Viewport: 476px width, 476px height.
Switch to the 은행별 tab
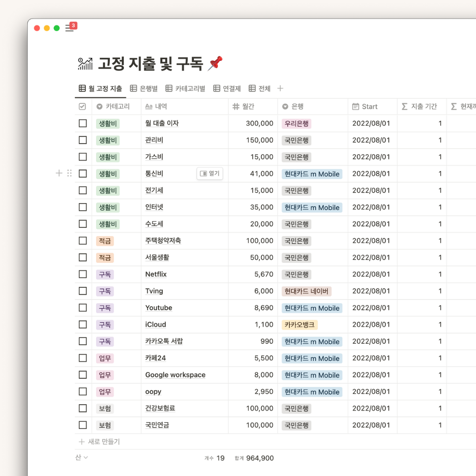tap(144, 89)
